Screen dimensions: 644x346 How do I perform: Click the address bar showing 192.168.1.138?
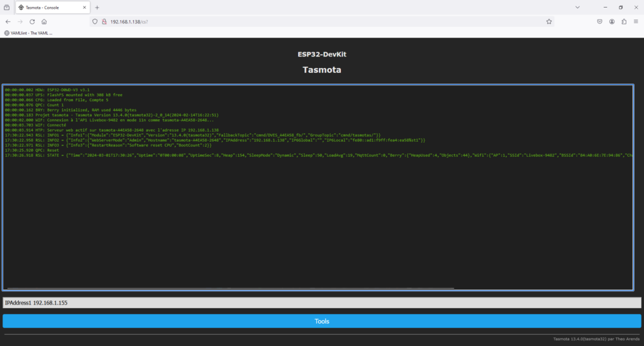(x=314, y=21)
